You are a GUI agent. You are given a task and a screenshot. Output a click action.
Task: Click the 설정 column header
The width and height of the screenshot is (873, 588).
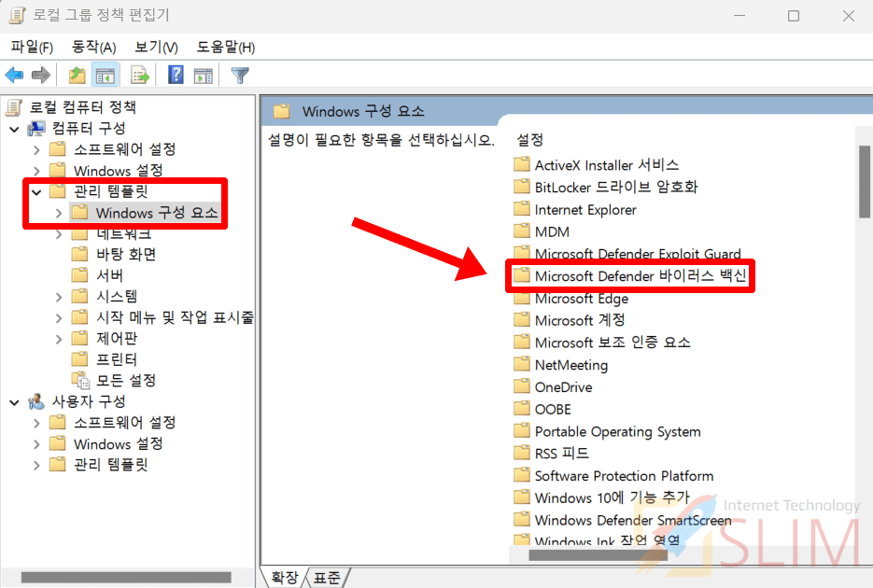tap(529, 140)
